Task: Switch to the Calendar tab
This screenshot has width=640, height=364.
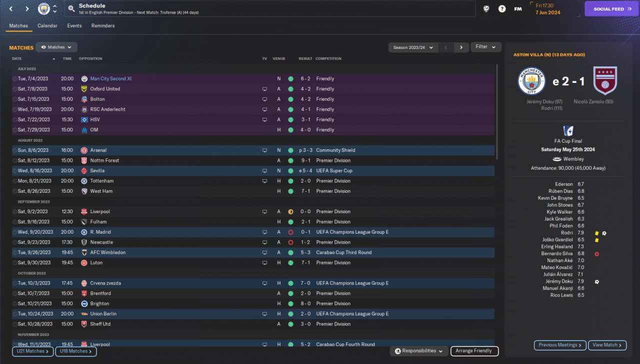Action: (47, 25)
